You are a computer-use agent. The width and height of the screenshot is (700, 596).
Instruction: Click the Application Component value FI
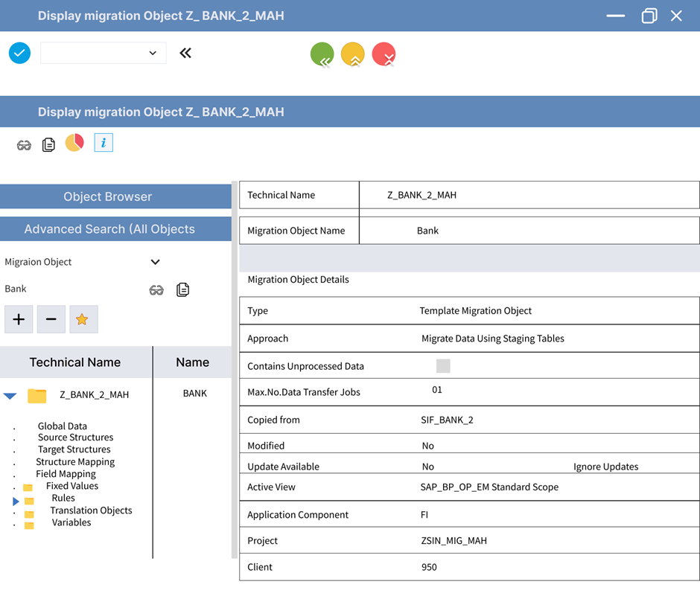(424, 515)
